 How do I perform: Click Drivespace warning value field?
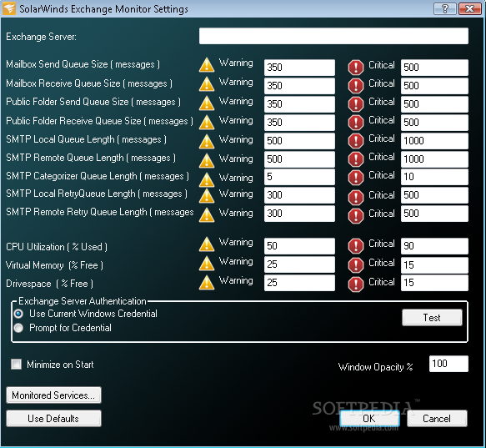299,283
